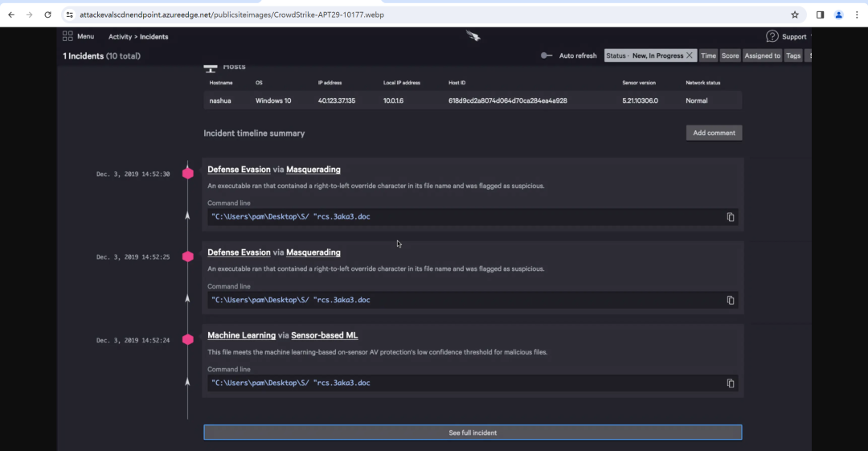Click the Host ID value 618d9cd2a8074d064d70ca284ea4a928
The image size is (868, 451).
508,100
